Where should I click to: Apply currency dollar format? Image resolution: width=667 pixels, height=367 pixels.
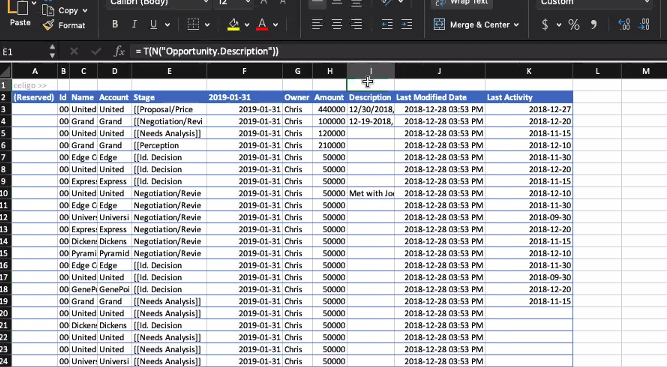tap(544, 25)
